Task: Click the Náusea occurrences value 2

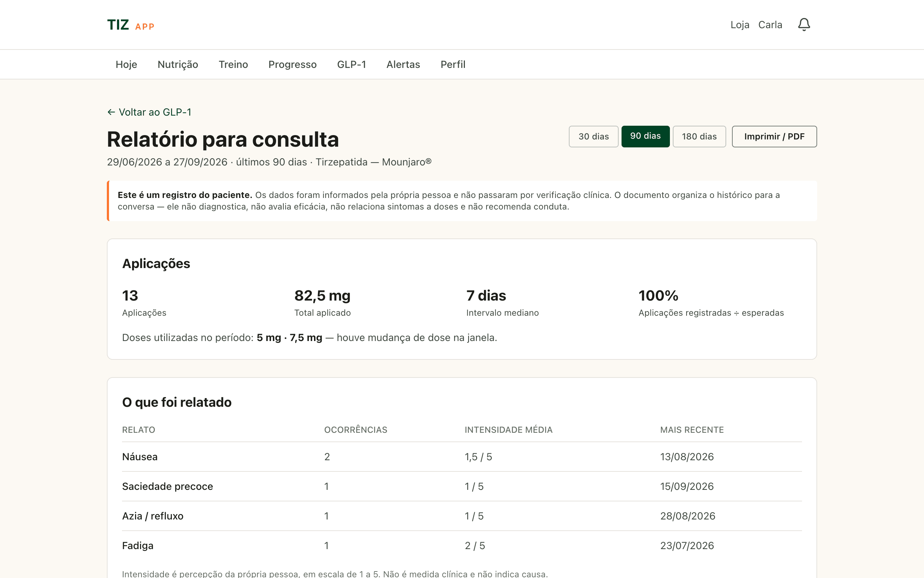Action: tap(327, 457)
